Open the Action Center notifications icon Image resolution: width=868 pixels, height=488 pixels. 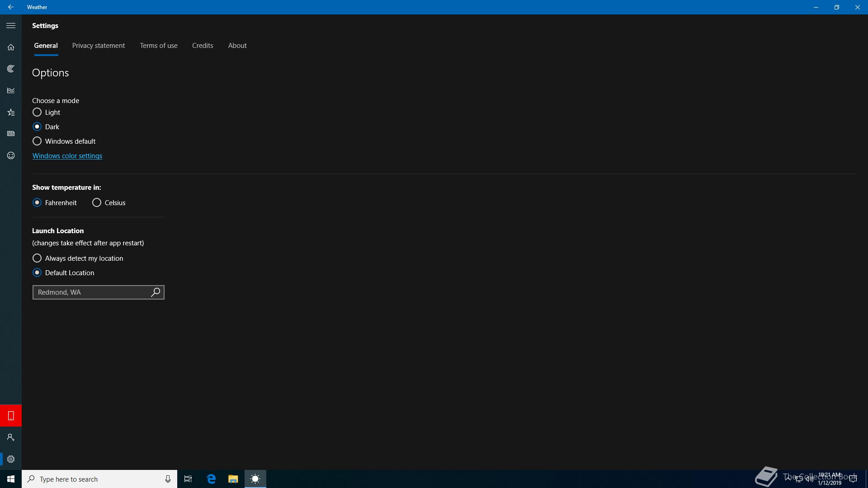tap(853, 479)
